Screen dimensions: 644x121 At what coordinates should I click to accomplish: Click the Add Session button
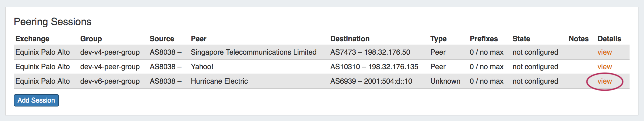tap(36, 100)
